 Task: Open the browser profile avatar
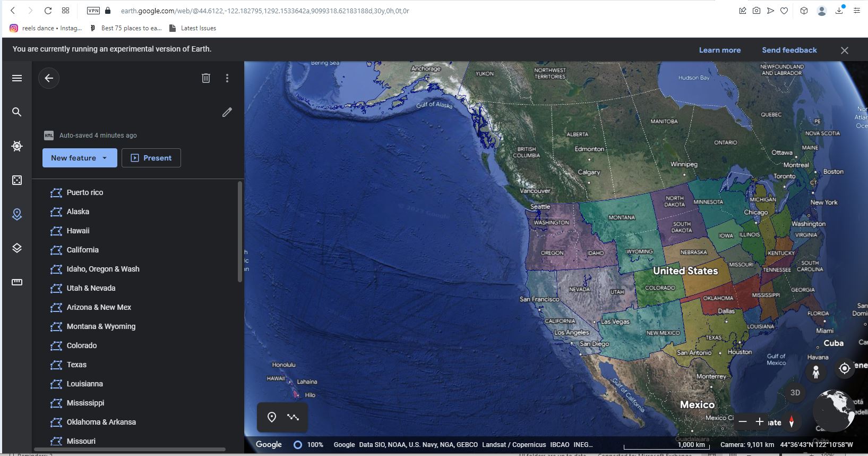click(822, 11)
